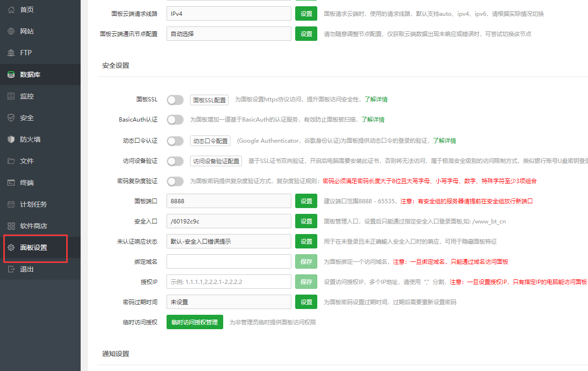Click the 绑定域名 empty input field
The width and height of the screenshot is (588, 371).
pyautogui.click(x=229, y=261)
